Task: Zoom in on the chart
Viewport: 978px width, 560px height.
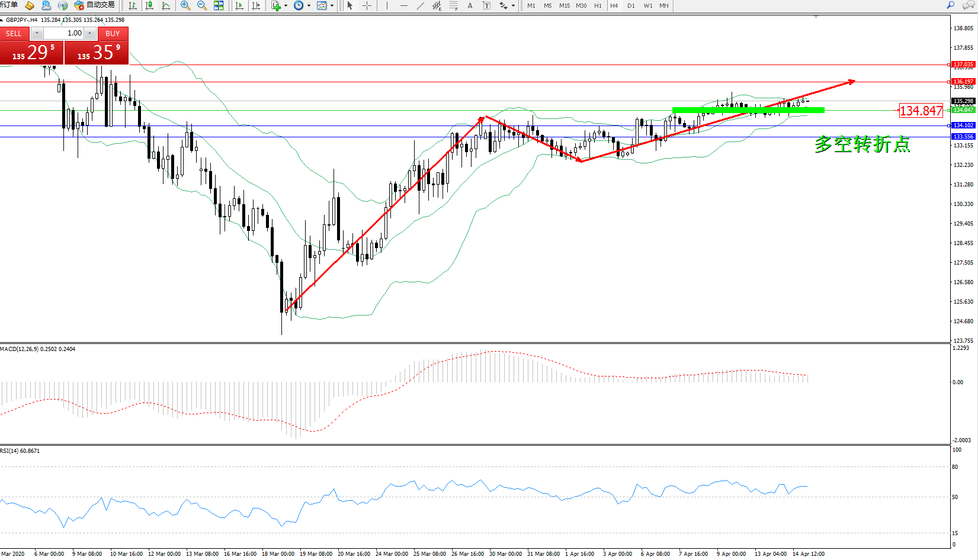Action: click(x=185, y=5)
